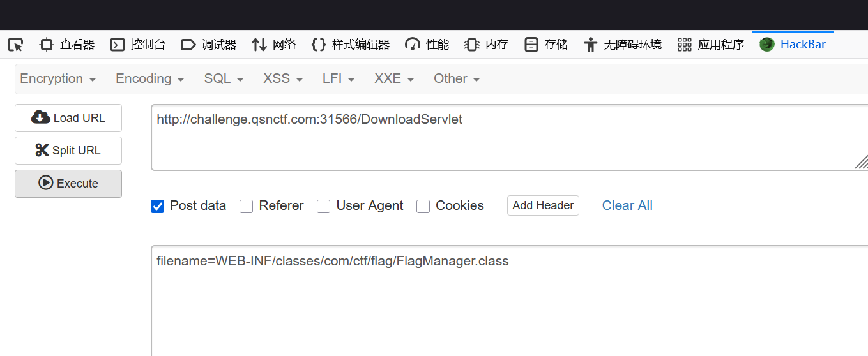Expand the Encryption dropdown menu

click(58, 78)
